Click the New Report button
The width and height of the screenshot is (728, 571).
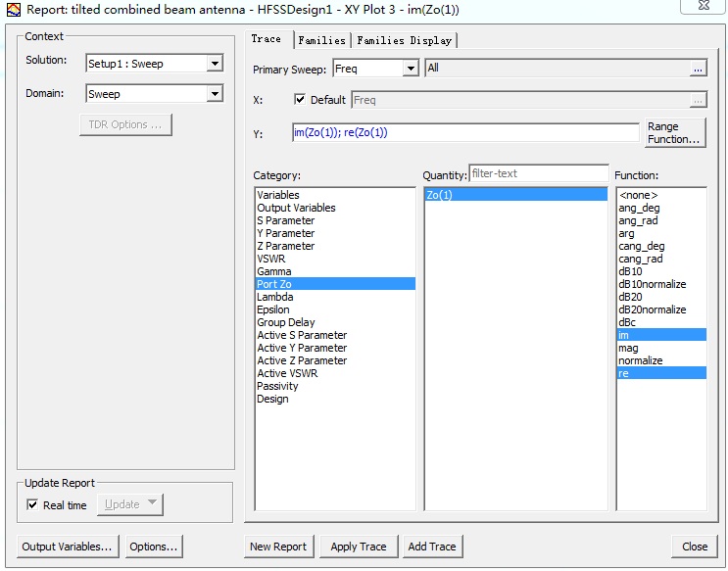click(x=278, y=547)
